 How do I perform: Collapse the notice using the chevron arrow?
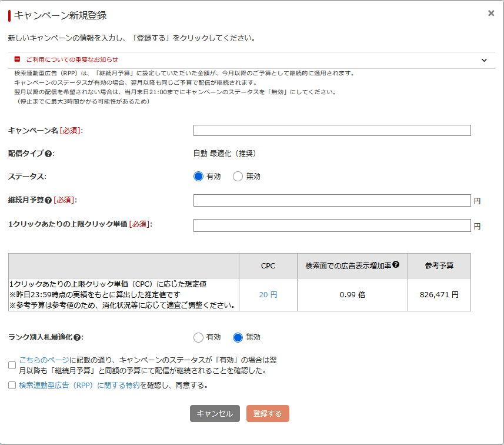point(484,59)
